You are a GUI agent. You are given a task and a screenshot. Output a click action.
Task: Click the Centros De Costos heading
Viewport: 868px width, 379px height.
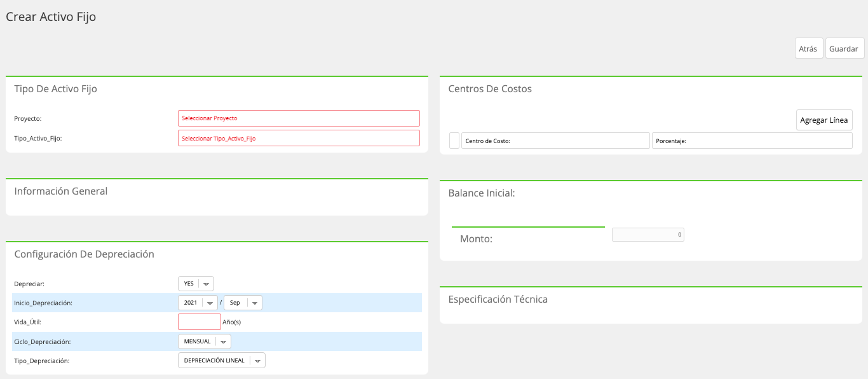click(x=490, y=88)
